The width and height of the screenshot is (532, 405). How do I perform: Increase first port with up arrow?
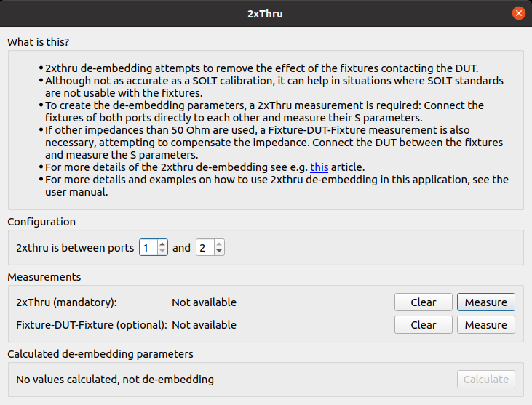[x=162, y=244]
